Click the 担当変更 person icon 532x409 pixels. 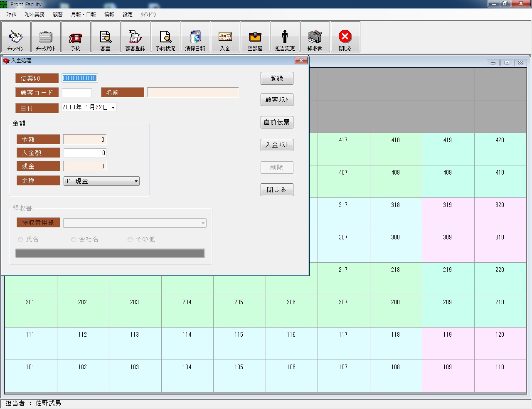coord(285,37)
